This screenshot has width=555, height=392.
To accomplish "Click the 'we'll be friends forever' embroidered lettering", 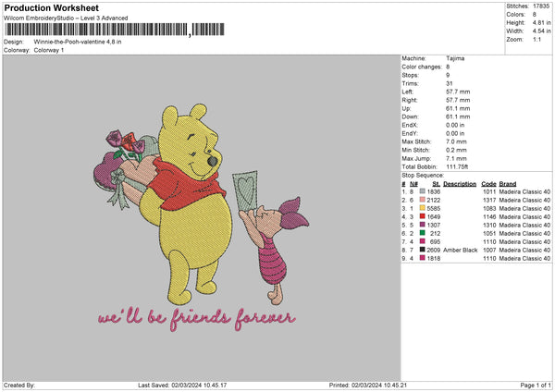I will pos(196,317).
